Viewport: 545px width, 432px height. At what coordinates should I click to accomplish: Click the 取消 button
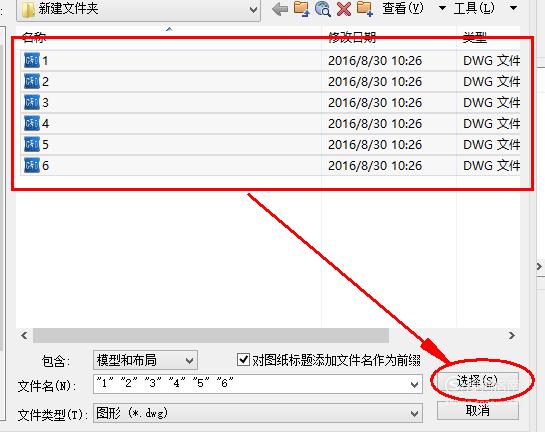478,410
